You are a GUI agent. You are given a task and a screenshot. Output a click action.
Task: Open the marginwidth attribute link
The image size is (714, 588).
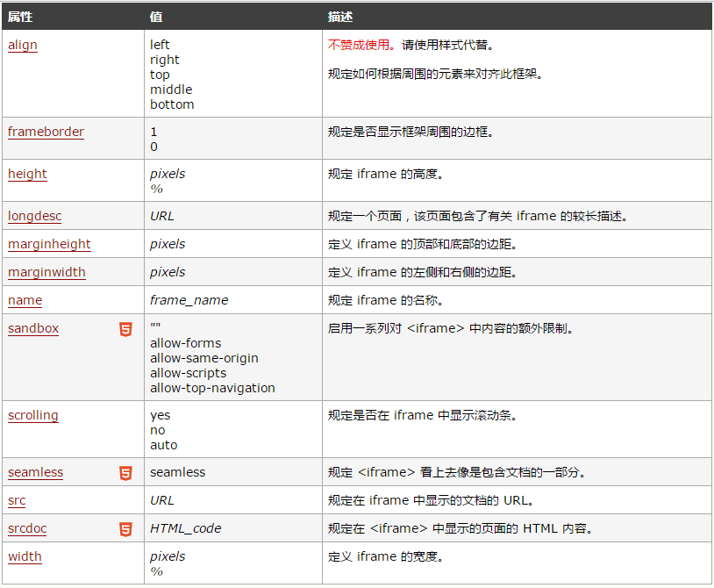click(46, 272)
